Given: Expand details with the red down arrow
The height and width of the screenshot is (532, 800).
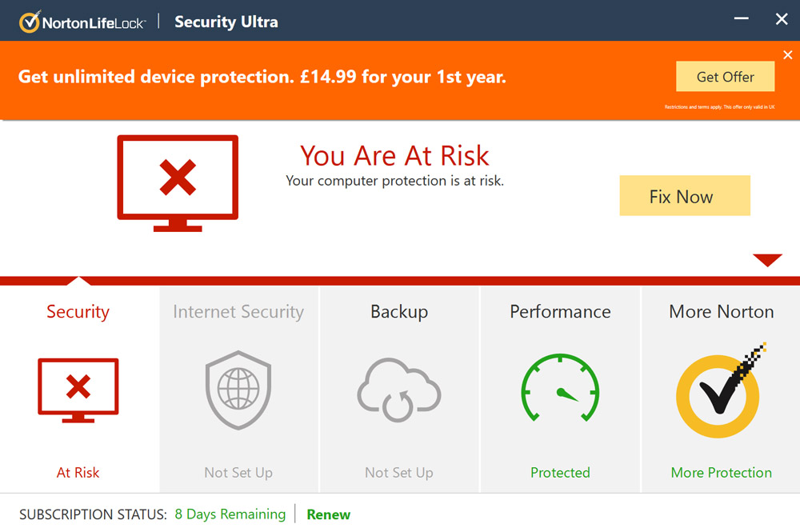Looking at the screenshot, I should pyautogui.click(x=767, y=260).
